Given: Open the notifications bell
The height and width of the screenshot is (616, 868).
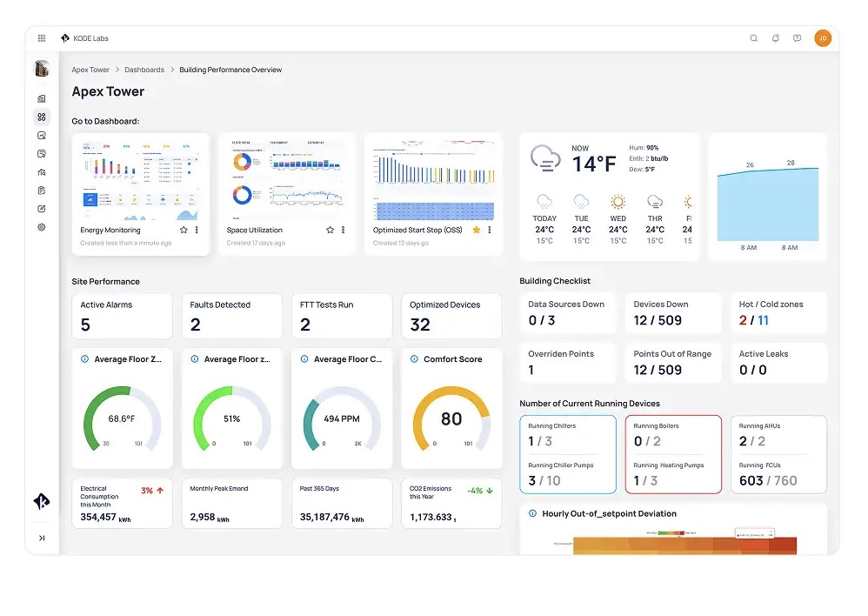Looking at the screenshot, I should click(776, 38).
